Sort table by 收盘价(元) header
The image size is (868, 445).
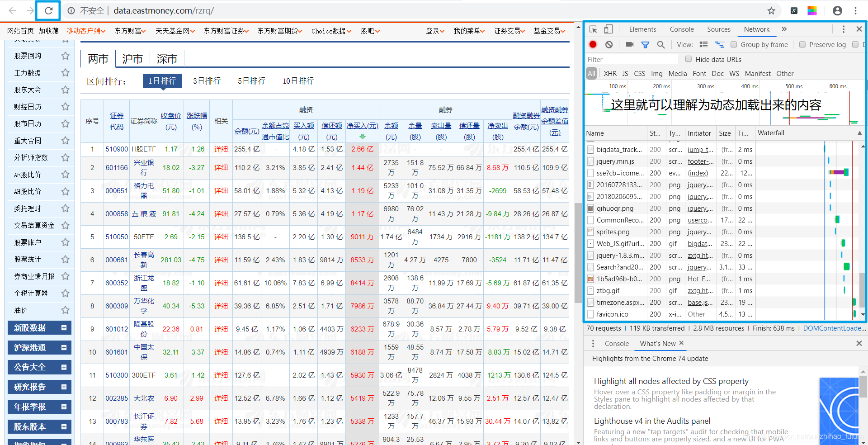(x=171, y=121)
